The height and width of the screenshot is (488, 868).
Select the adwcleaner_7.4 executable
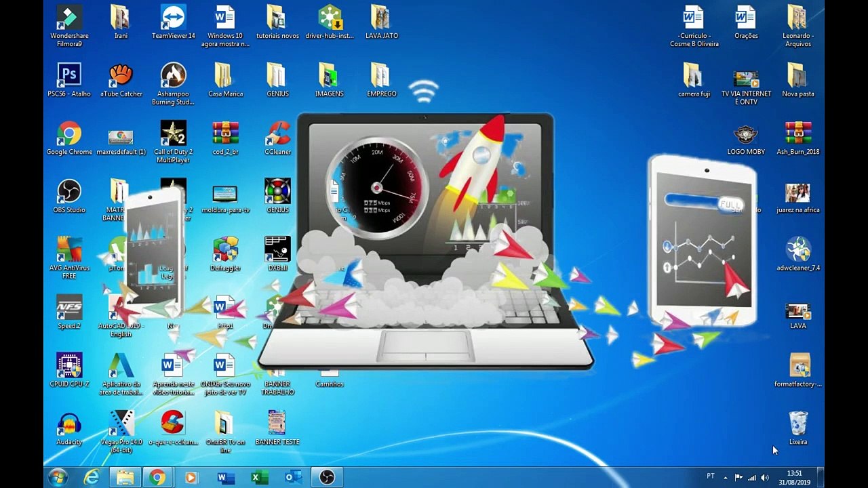tap(797, 255)
